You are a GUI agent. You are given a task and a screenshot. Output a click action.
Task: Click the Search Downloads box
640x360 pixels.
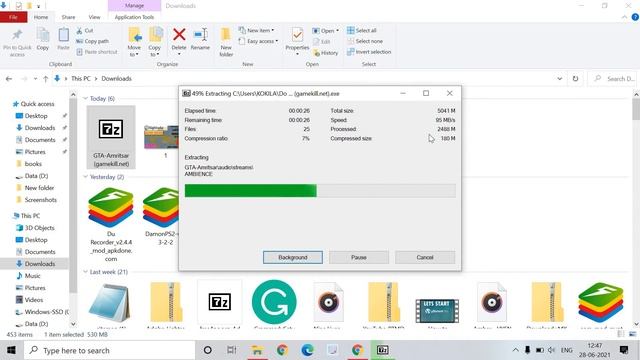coord(613,78)
